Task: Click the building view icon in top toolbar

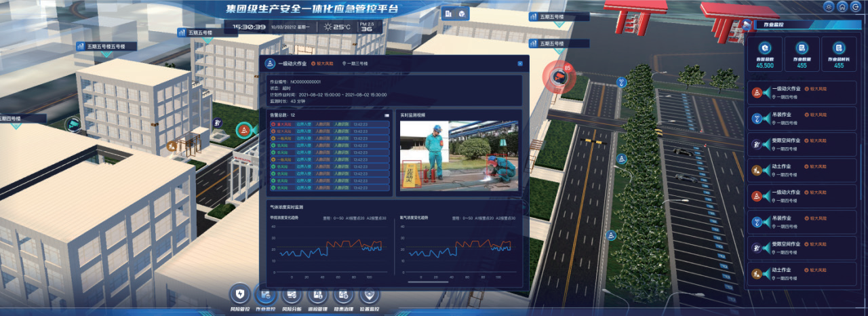Action: coord(448,14)
